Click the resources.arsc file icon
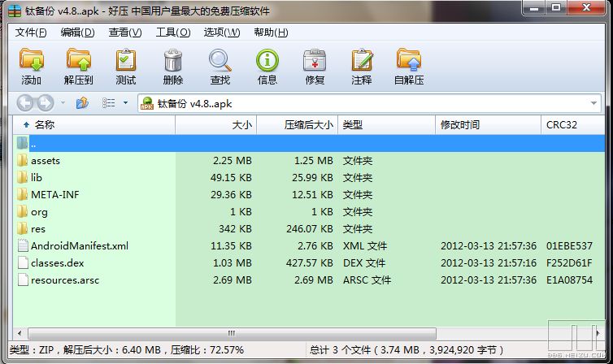The height and width of the screenshot is (364, 613). click(23, 280)
